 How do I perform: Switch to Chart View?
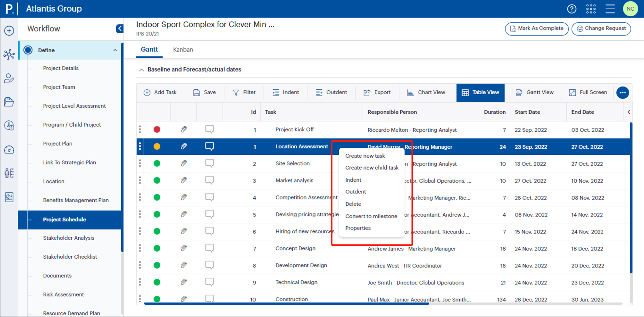426,92
